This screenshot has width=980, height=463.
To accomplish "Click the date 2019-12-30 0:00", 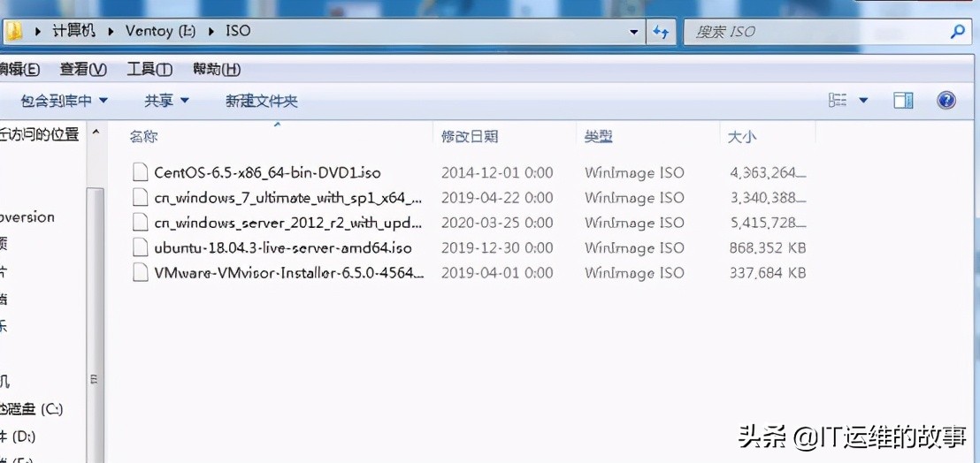I will (x=497, y=247).
